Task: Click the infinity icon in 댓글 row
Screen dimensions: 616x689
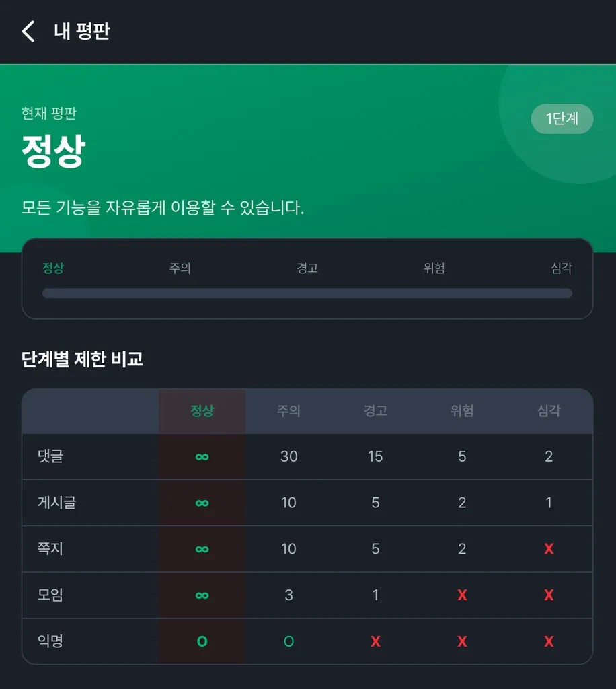Action: coord(202,457)
